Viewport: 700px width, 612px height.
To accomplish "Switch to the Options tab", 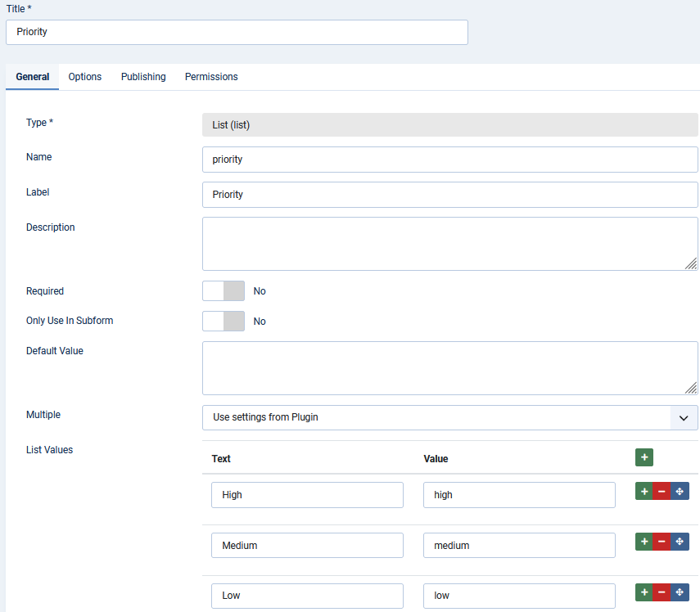I will tap(84, 76).
